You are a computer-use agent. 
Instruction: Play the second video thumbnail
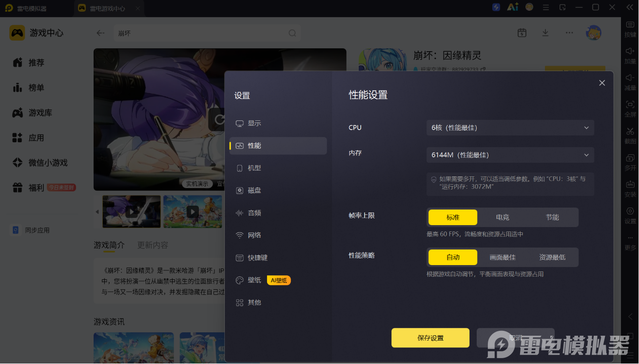(193, 212)
